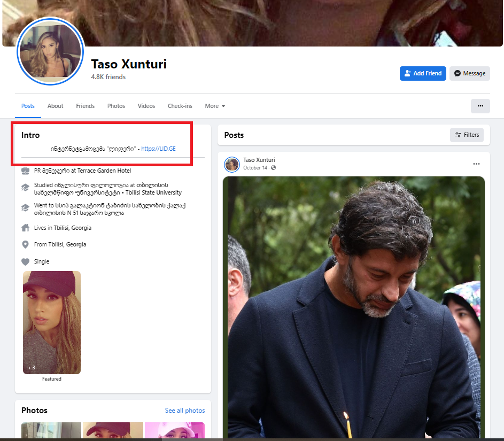Open the Terrace Garden Hotel workplace text

[x=104, y=171]
